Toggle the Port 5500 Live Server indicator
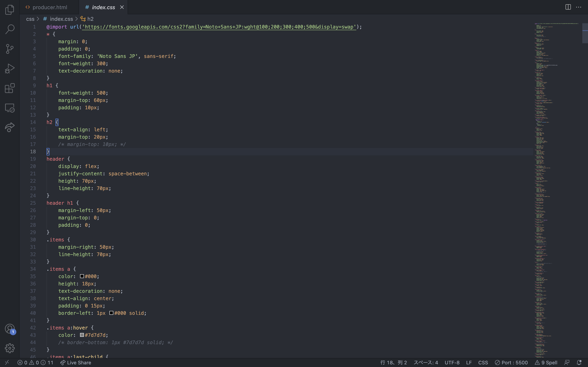Image resolution: width=588 pixels, height=367 pixels. click(x=511, y=362)
